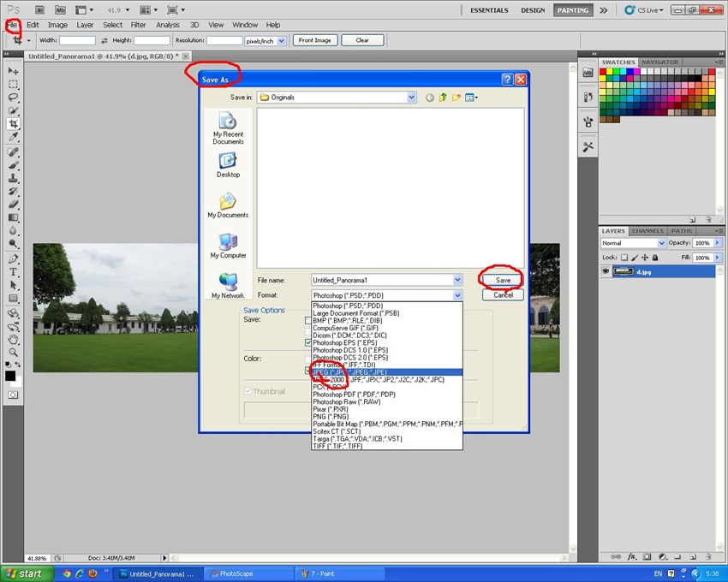Open Views menu dropdown in Save As
This screenshot has width=728, height=582.
(x=471, y=98)
